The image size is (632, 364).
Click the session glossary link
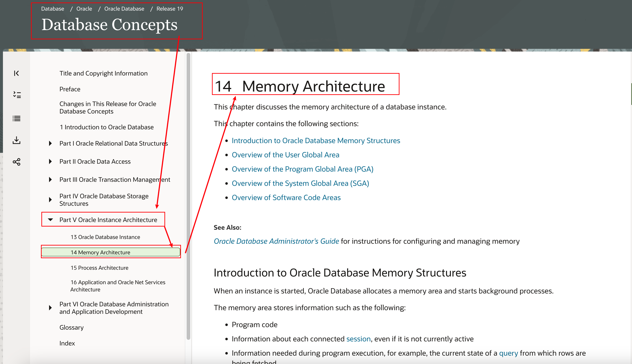(x=358, y=339)
